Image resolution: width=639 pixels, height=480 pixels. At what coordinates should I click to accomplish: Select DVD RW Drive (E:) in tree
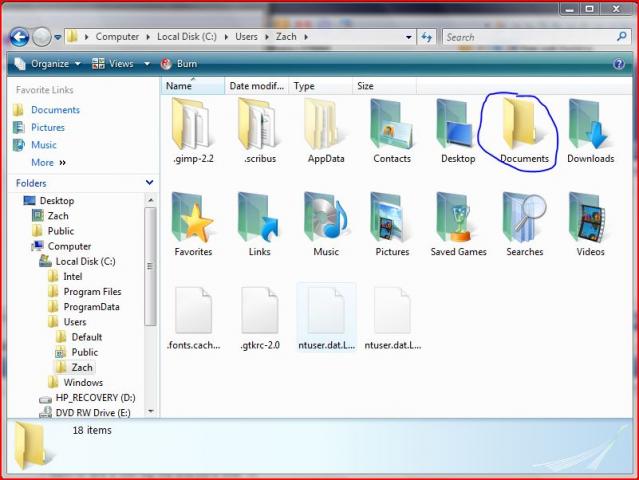pos(93,413)
